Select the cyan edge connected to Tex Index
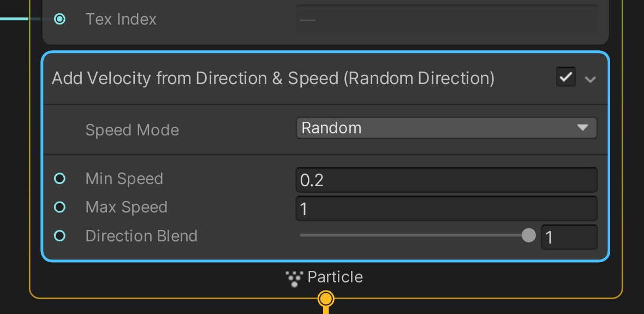 [21, 19]
